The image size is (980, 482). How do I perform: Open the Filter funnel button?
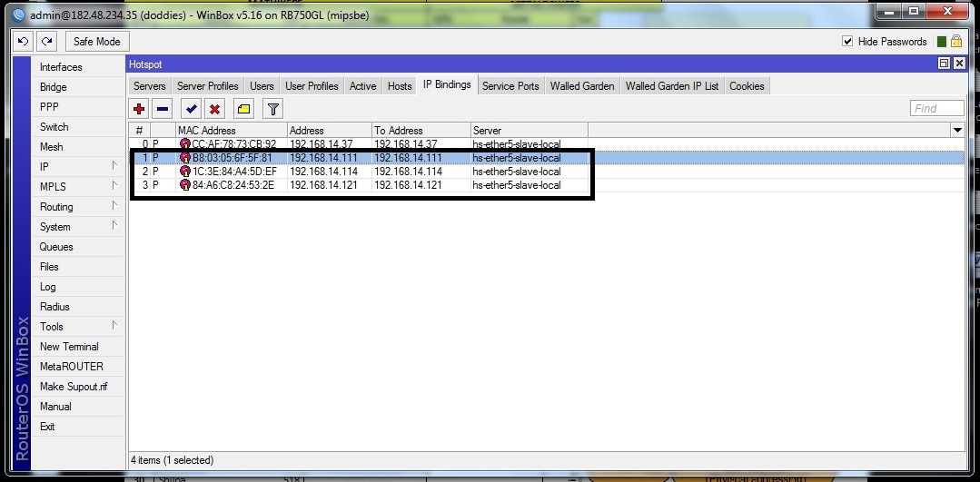click(272, 109)
